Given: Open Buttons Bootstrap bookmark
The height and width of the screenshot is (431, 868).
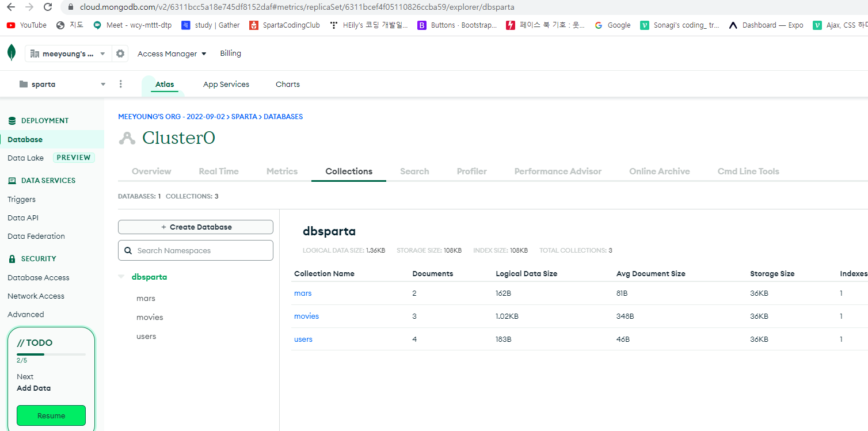Looking at the screenshot, I should (x=457, y=25).
